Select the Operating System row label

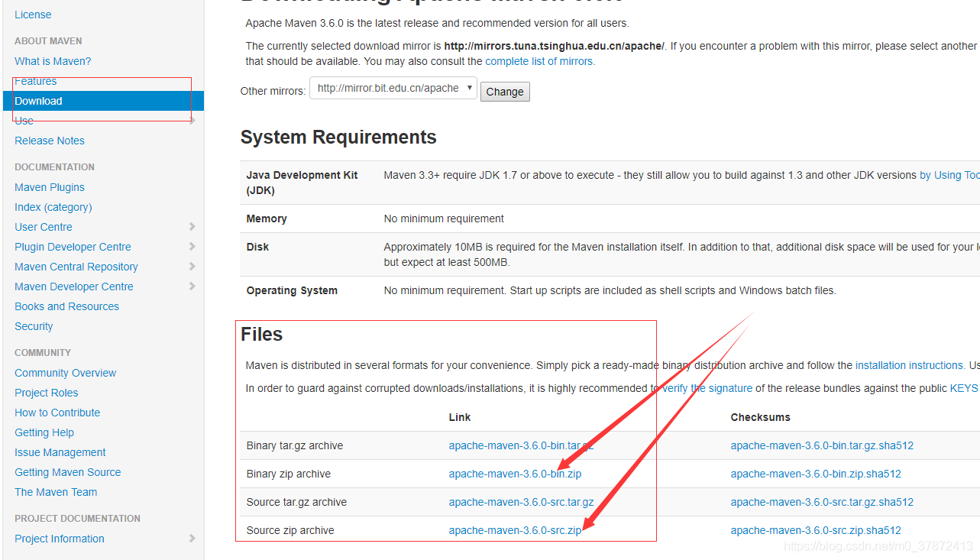pos(292,290)
